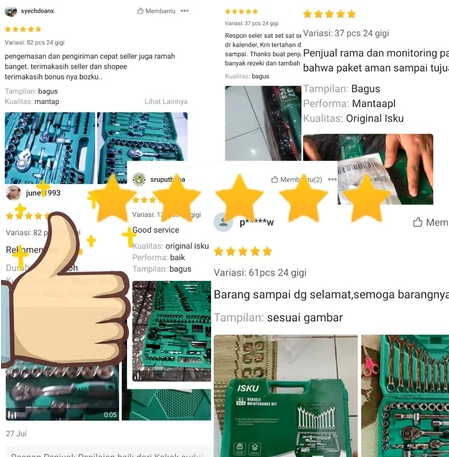Click thumbs-up icon next to Mem label
This screenshot has width=449, height=457.
(418, 222)
